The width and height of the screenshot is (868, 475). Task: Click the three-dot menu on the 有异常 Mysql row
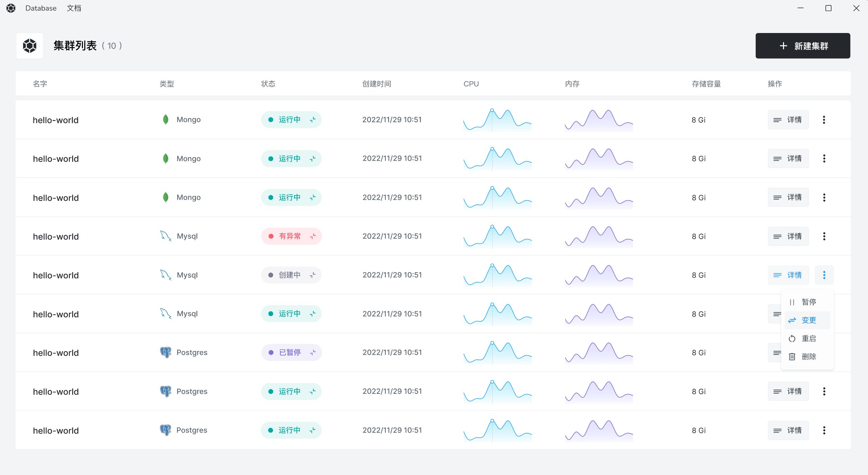point(824,236)
